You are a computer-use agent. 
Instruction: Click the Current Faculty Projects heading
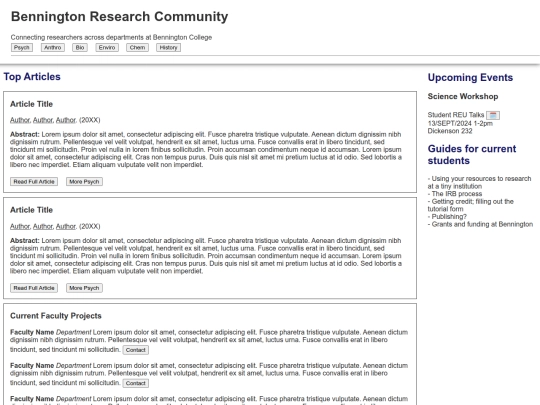[x=56, y=316]
